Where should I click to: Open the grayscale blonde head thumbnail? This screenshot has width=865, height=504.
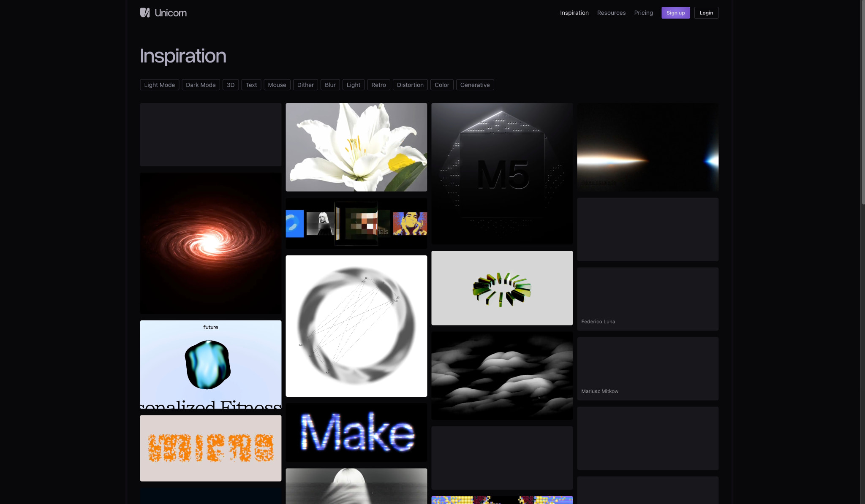tap(356, 486)
